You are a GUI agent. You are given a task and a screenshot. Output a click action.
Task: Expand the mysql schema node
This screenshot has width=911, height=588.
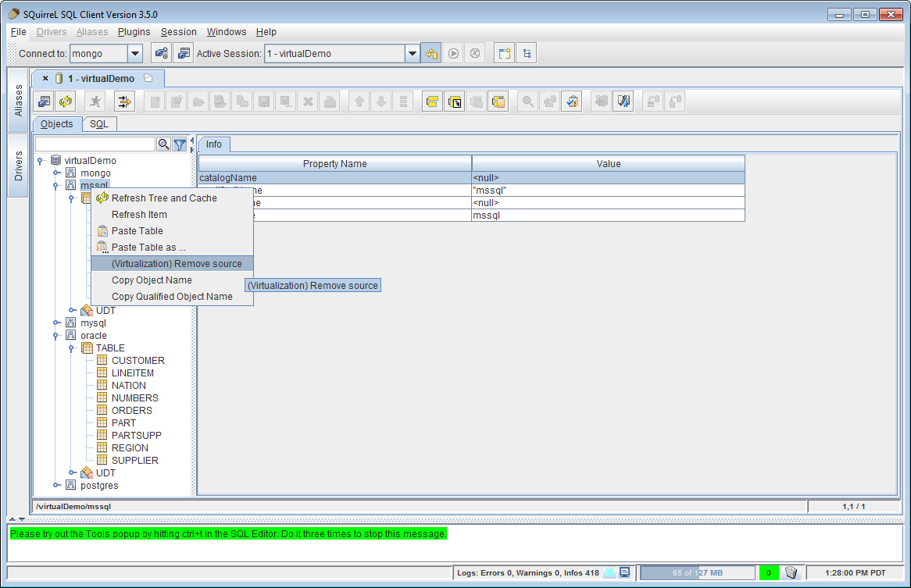click(56, 323)
